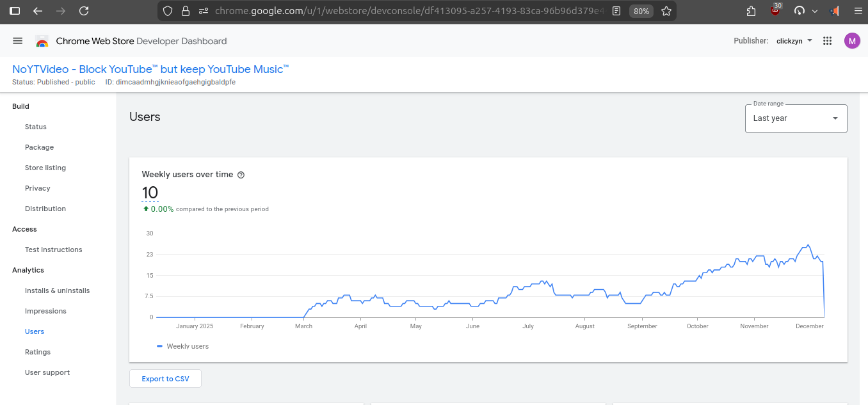Open the Publisher clickzyn dropdown
Viewport: 868px width, 405px height.
[x=794, y=41]
